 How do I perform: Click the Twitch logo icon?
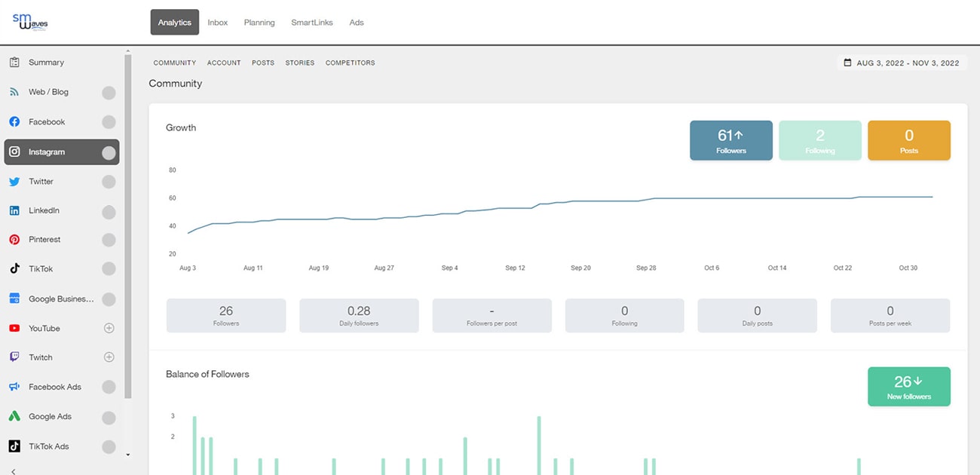14,357
